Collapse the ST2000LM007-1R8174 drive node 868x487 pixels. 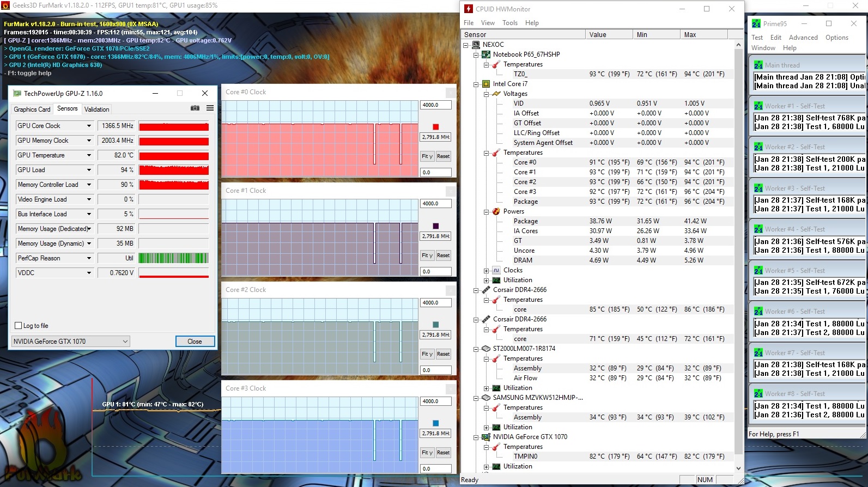pyautogui.click(x=476, y=349)
